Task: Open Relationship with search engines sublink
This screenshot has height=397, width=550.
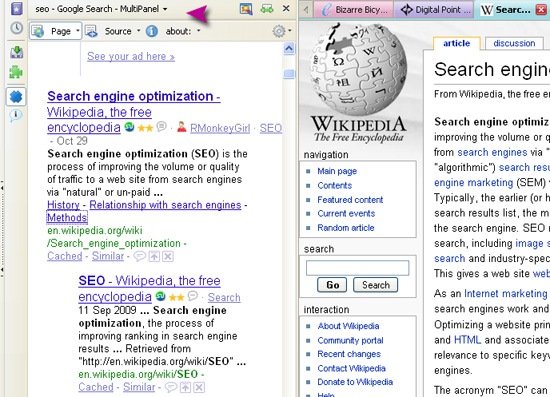Action: click(165, 205)
